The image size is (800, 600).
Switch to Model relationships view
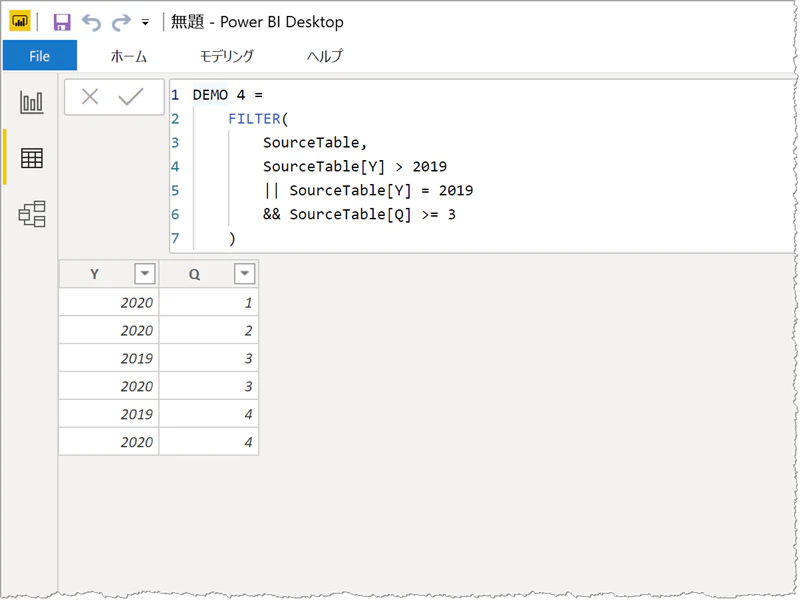click(32, 214)
